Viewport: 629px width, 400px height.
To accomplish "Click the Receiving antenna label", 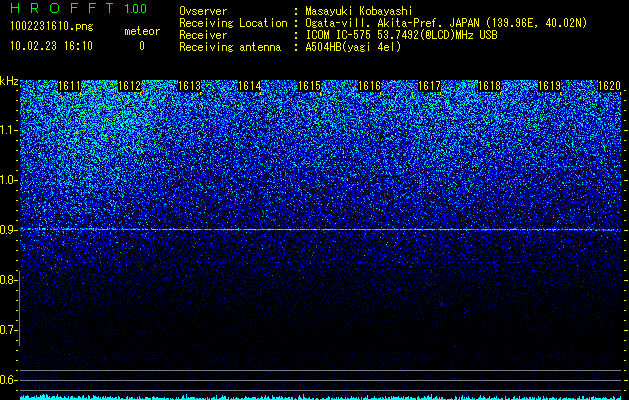I will [x=230, y=47].
